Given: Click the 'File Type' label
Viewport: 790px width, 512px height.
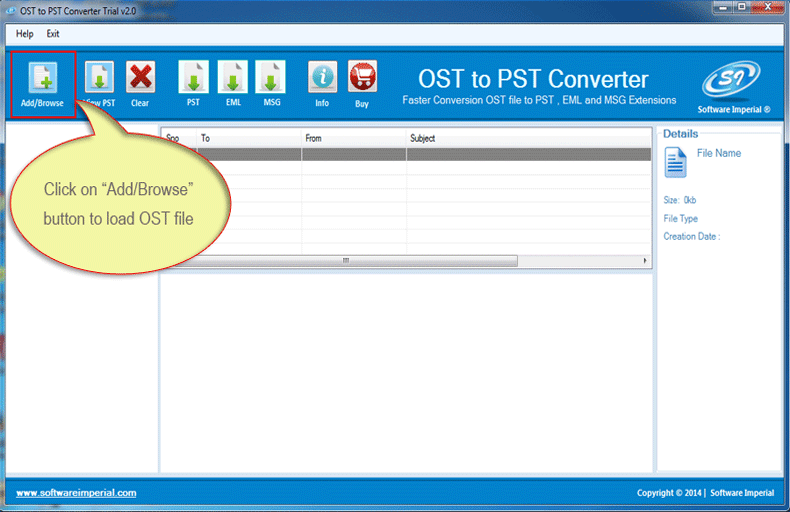Looking at the screenshot, I should tap(681, 218).
